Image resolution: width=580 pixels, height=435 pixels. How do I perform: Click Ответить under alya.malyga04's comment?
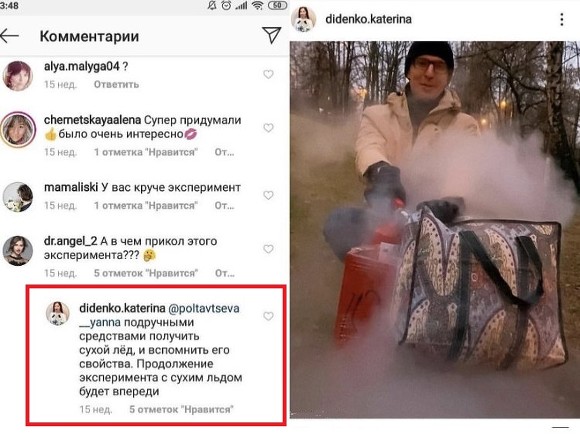pyautogui.click(x=116, y=84)
